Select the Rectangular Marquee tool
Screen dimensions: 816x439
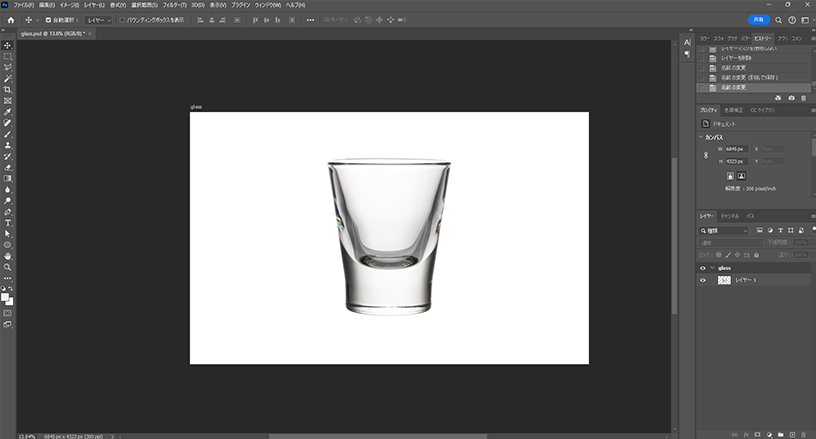point(8,56)
